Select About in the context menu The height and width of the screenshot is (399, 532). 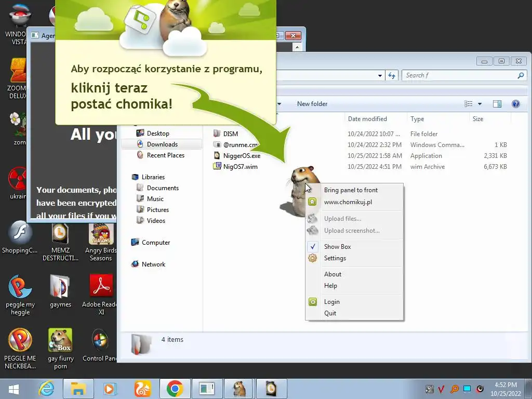point(332,274)
